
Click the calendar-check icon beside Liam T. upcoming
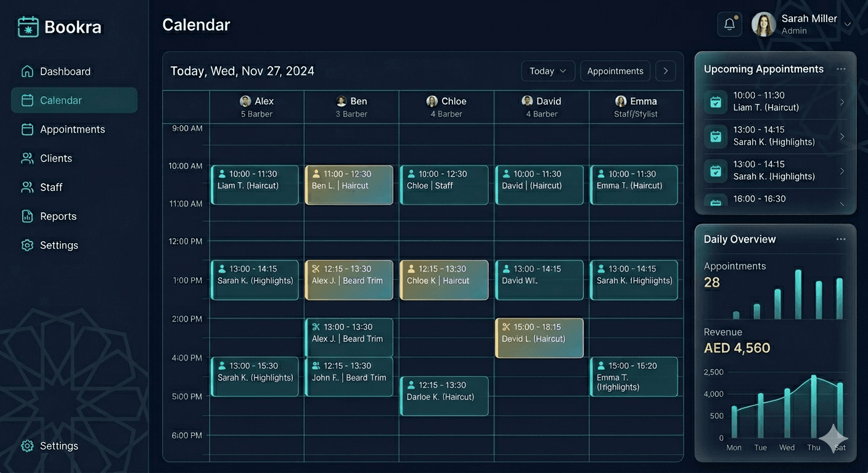tap(716, 102)
